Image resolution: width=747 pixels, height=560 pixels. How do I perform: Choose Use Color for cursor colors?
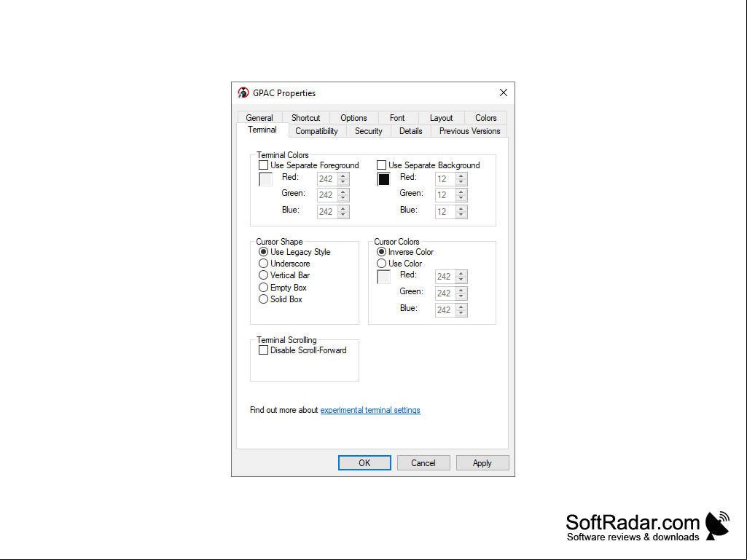pyautogui.click(x=382, y=264)
